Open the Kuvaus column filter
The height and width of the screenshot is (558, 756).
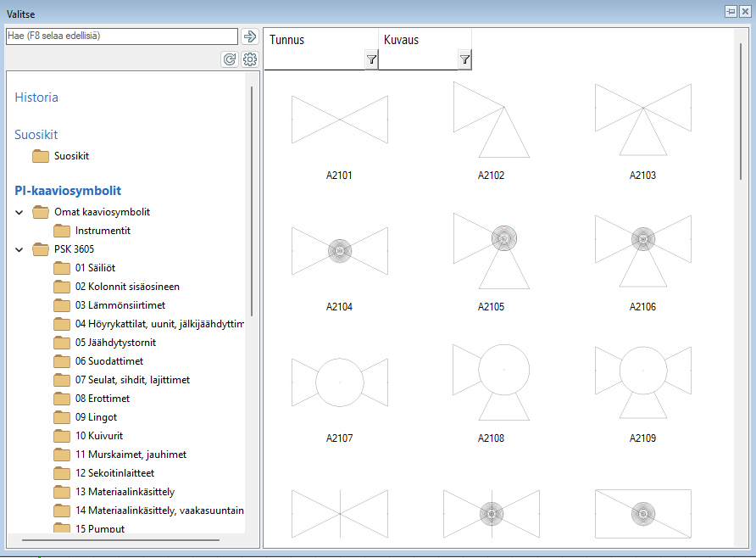(464, 59)
